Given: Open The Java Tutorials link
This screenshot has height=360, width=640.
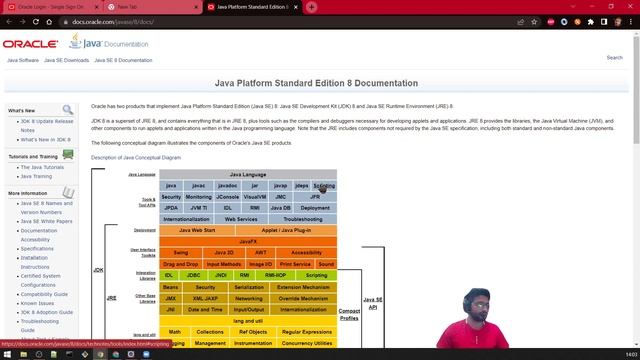Looking at the screenshot, I should tap(42, 167).
